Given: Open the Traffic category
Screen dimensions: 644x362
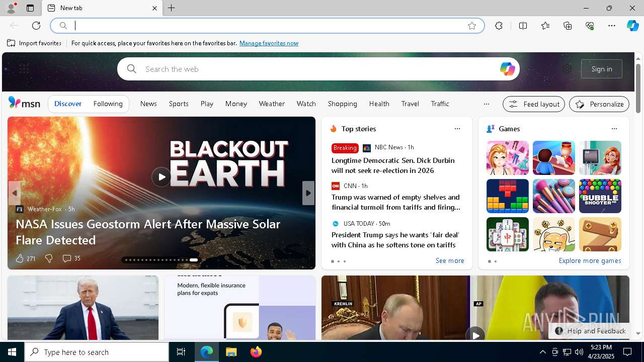Looking at the screenshot, I should (440, 104).
